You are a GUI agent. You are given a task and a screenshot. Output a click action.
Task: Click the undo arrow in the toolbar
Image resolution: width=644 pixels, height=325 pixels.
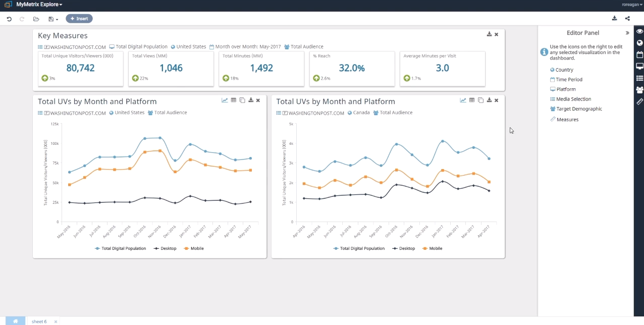pyautogui.click(x=9, y=19)
